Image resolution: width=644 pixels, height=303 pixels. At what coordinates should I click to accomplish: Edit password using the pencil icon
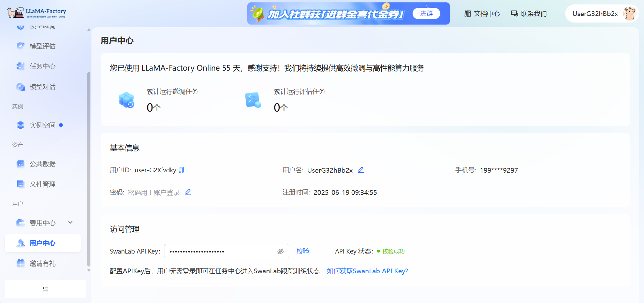(188, 192)
